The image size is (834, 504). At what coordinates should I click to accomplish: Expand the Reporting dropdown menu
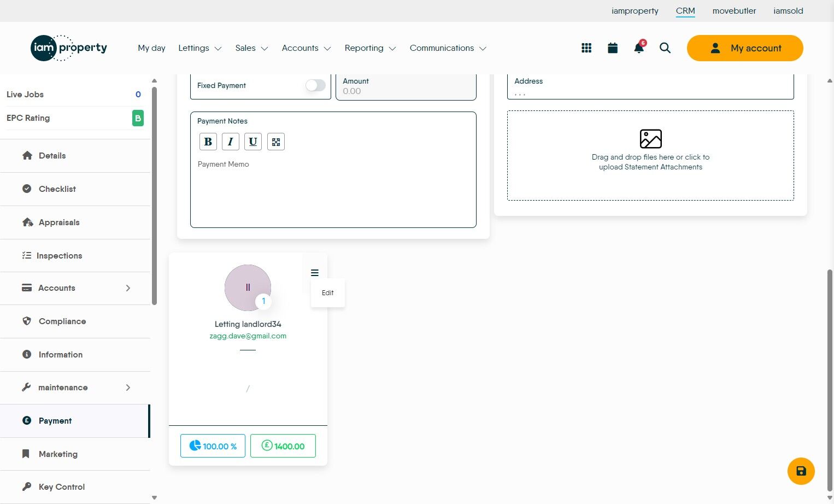click(x=370, y=48)
